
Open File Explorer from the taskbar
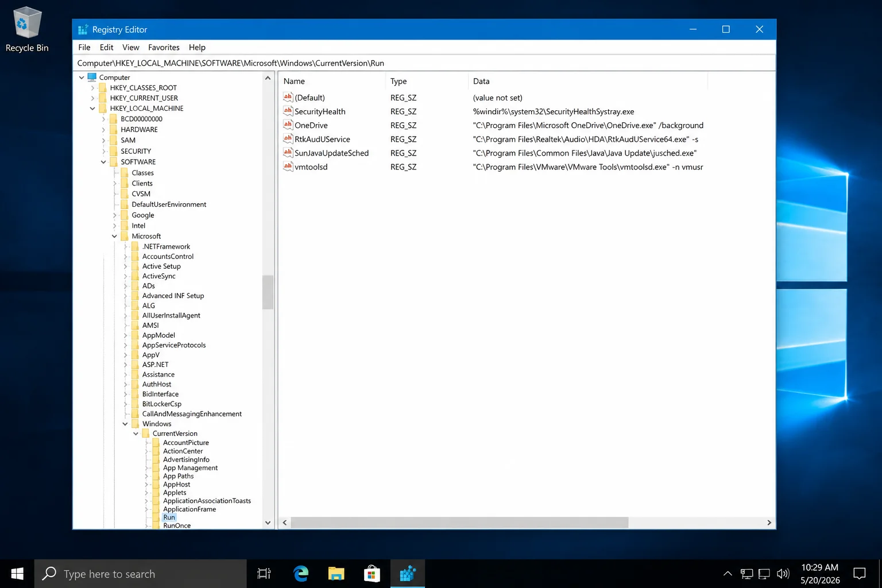coord(336,574)
